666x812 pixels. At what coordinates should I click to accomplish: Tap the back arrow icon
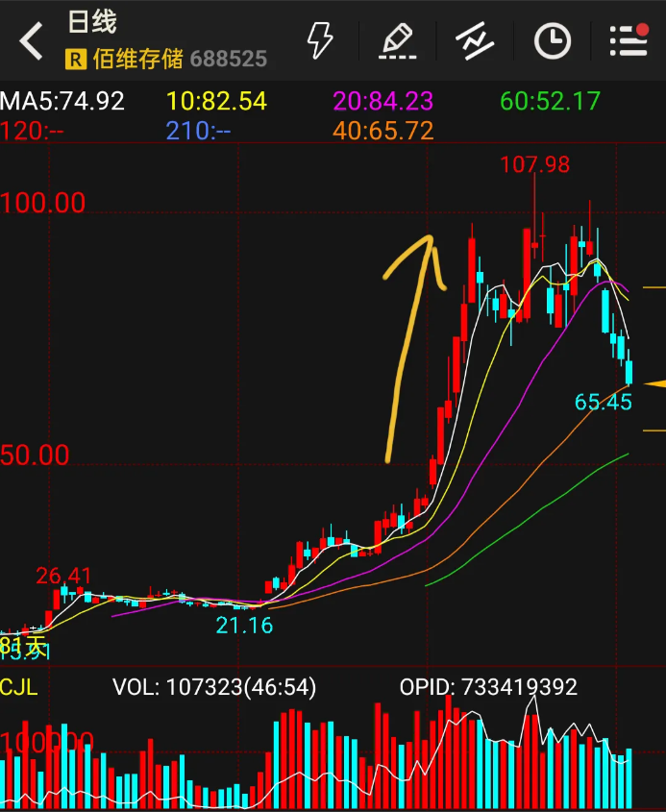[x=31, y=41]
